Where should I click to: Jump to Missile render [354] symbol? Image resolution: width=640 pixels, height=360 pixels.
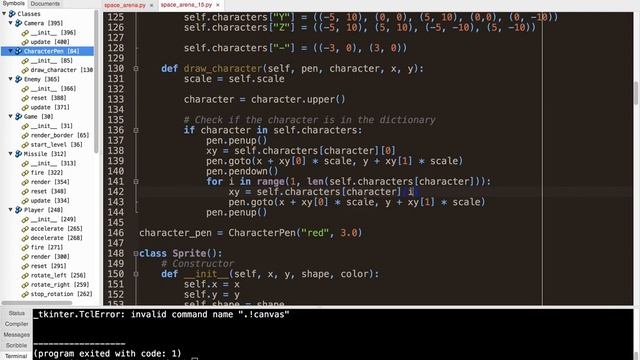click(50, 182)
